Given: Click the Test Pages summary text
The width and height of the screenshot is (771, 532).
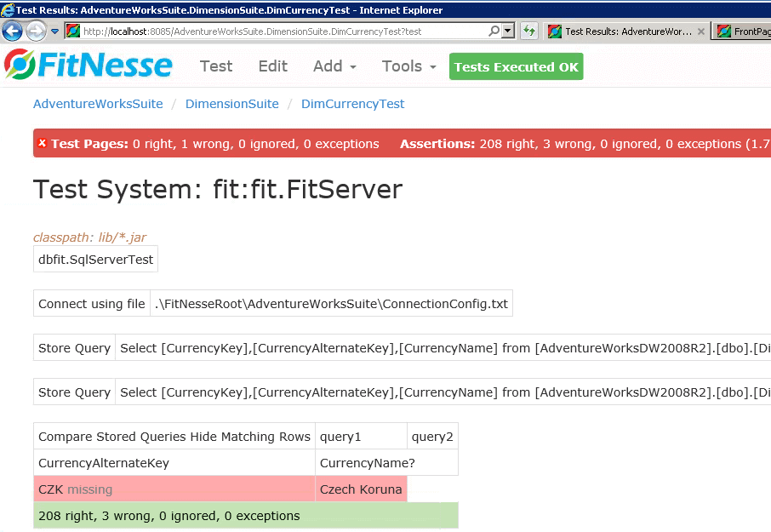Looking at the screenshot, I should (x=215, y=144).
